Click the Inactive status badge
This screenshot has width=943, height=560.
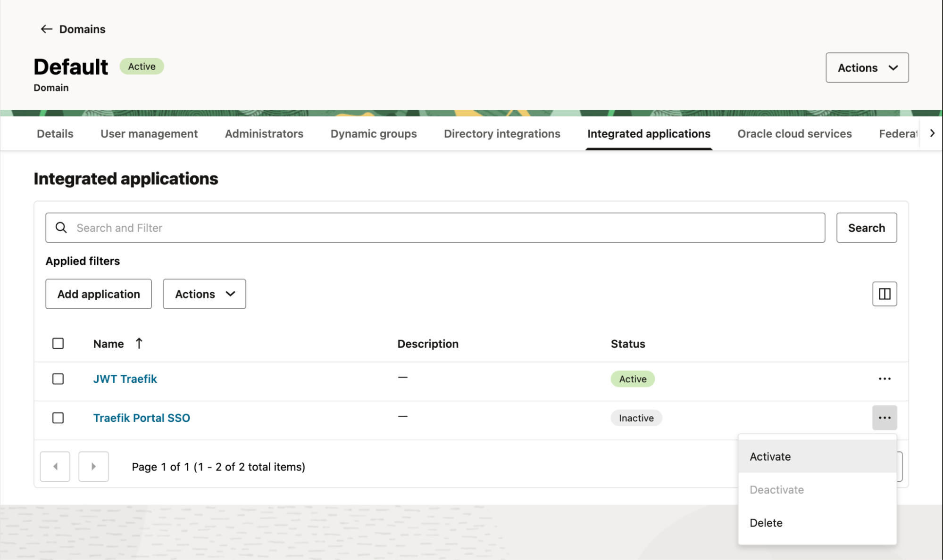click(636, 418)
